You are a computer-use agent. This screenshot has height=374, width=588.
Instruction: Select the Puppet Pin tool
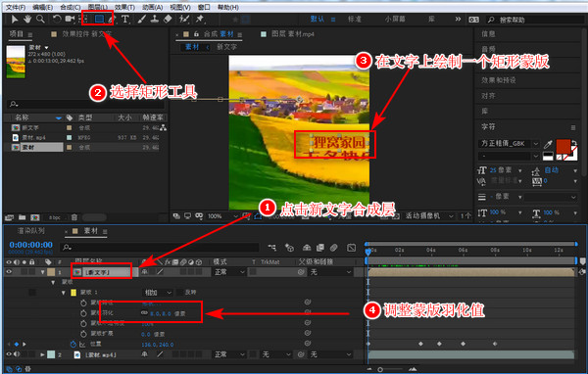[x=200, y=19]
